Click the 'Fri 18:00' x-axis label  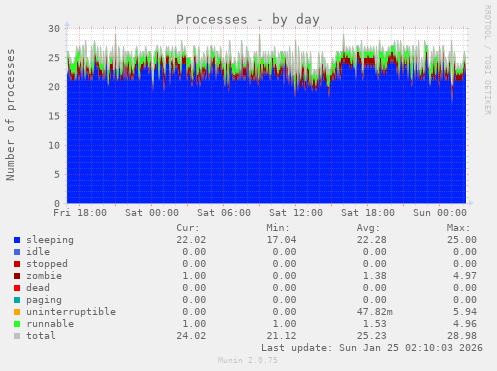(80, 213)
